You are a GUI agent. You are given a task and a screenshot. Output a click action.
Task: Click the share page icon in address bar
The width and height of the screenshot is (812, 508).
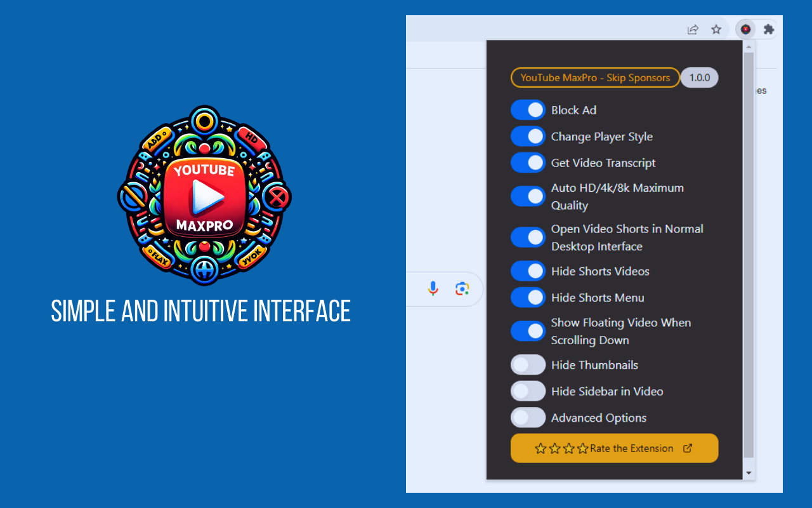(693, 29)
